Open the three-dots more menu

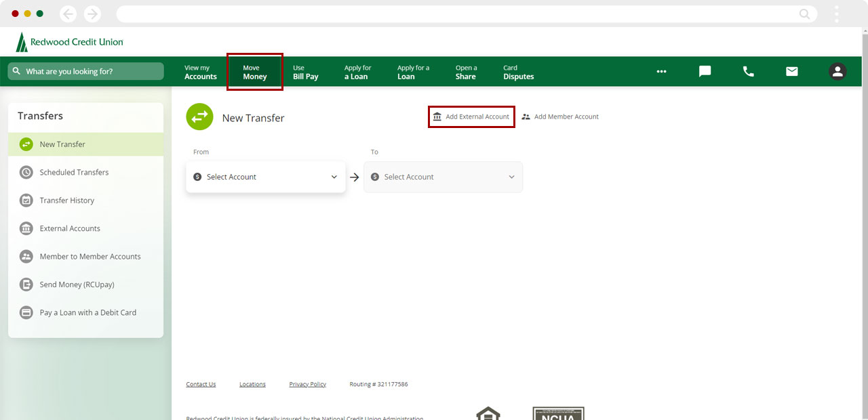661,71
